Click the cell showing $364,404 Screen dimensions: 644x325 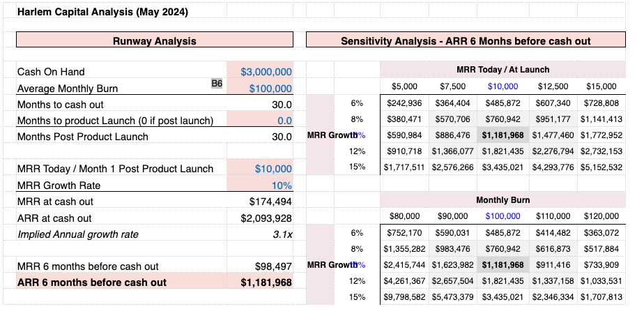452,103
